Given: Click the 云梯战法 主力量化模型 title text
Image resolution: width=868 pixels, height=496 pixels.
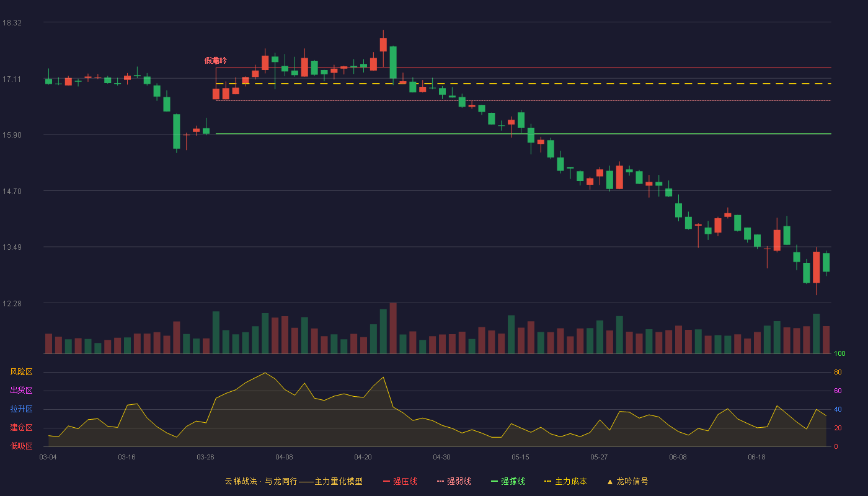Looking at the screenshot, I should click(294, 481).
